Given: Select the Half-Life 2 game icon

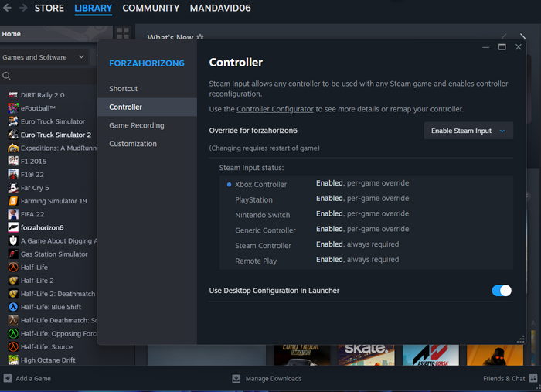Looking at the screenshot, I should 13,281.
